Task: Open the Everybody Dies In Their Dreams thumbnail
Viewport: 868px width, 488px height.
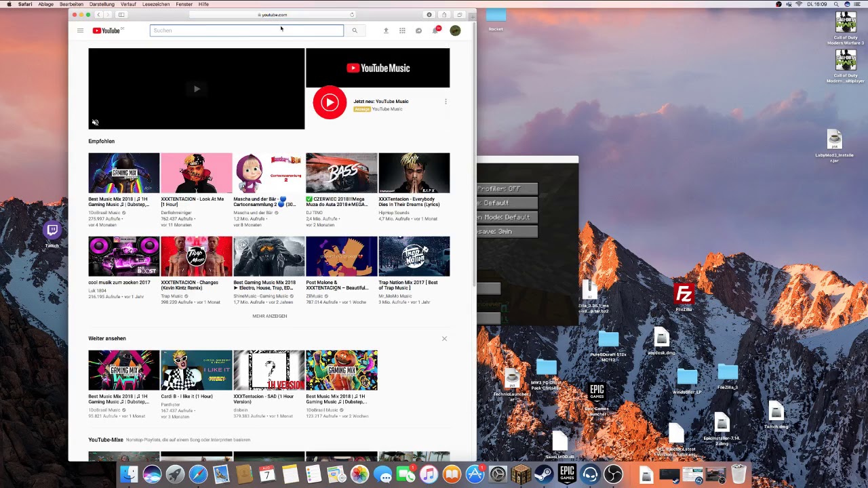Action: [x=414, y=173]
